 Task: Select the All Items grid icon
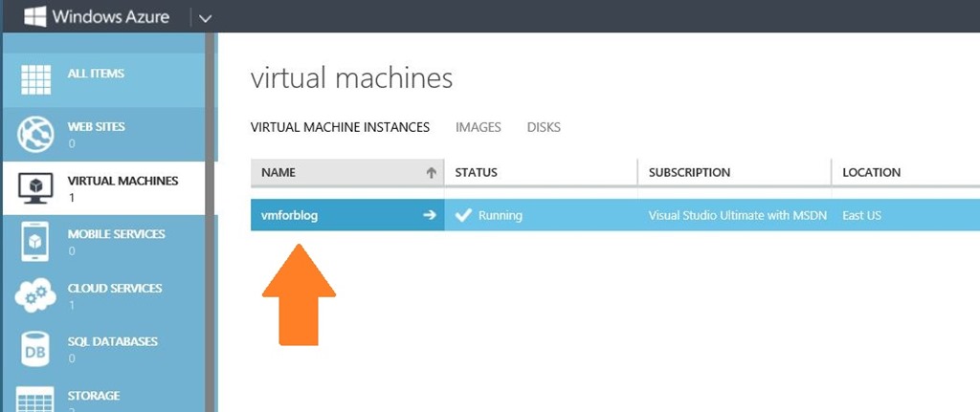(x=35, y=79)
